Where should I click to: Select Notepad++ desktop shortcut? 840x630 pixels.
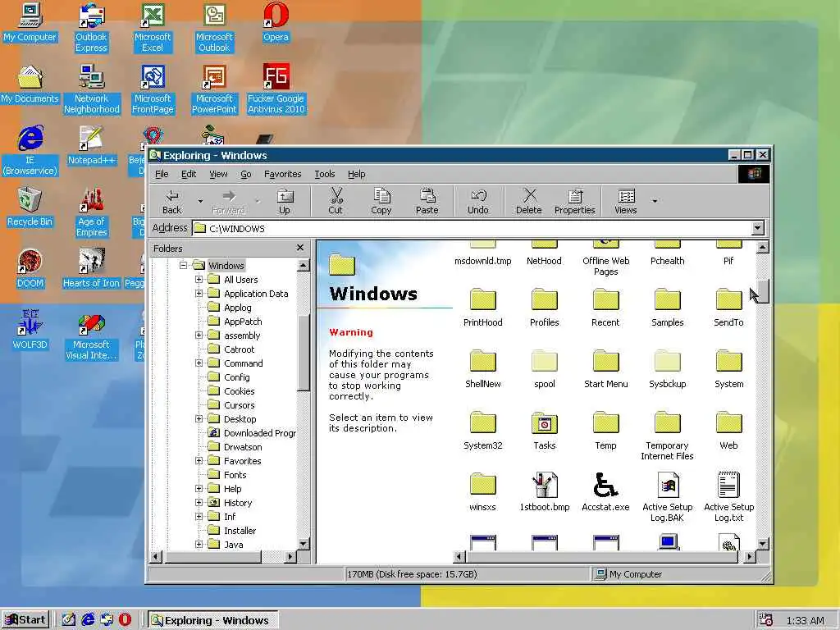pos(91,146)
